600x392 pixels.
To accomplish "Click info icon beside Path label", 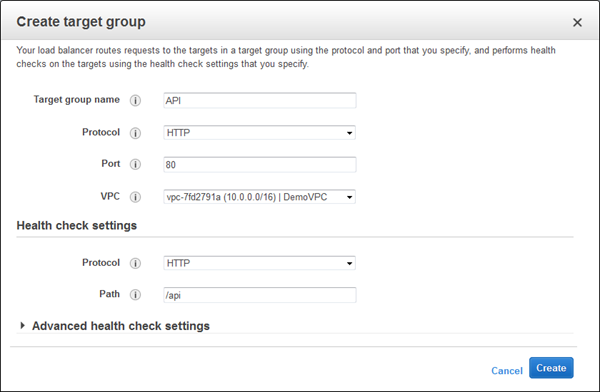I will point(135,295).
